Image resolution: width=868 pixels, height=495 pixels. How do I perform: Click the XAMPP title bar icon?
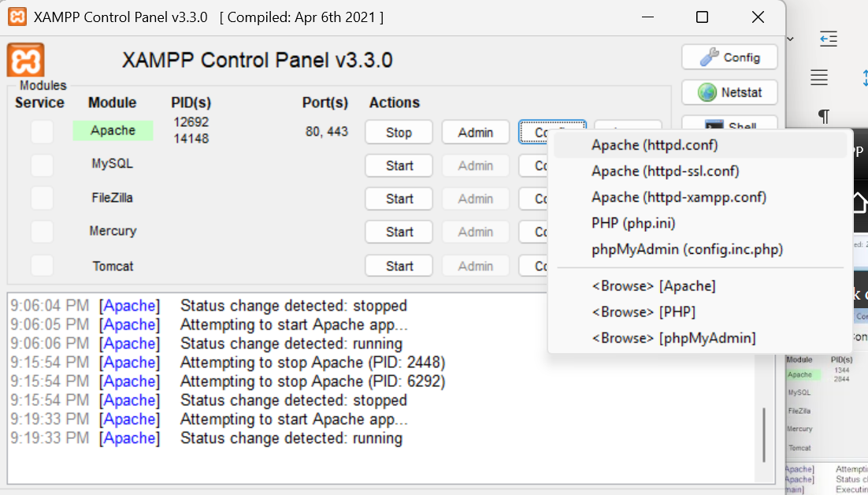tap(17, 17)
